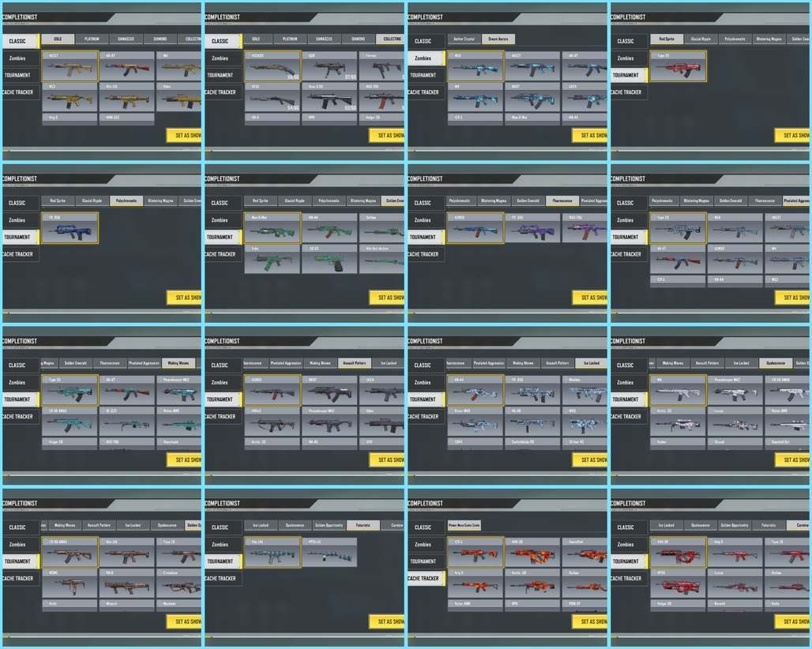The height and width of the screenshot is (649, 812).
Task: Select the Kilo 141 Futuristic weapon card
Action: pos(273,553)
